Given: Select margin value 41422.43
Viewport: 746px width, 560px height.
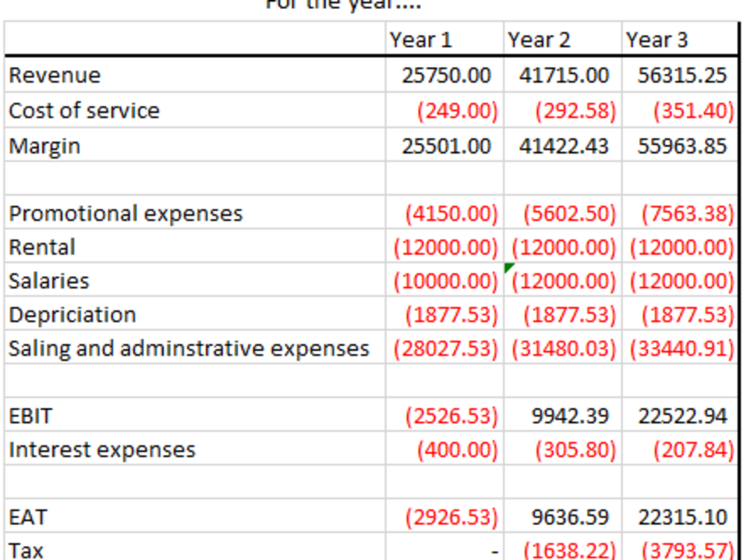Looking at the screenshot, I should tap(562, 145).
